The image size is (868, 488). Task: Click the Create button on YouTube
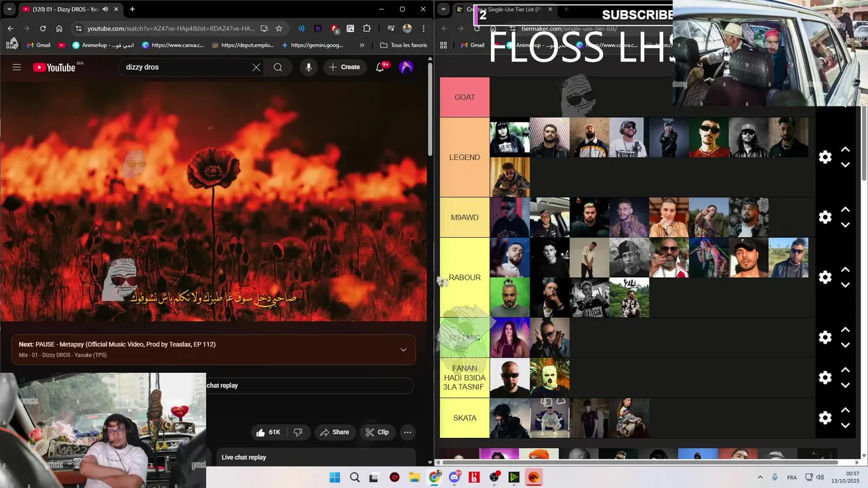[344, 67]
